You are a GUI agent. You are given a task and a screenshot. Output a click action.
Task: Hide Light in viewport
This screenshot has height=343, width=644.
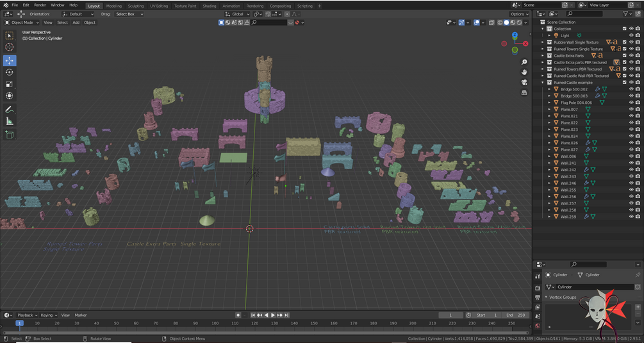[631, 35]
